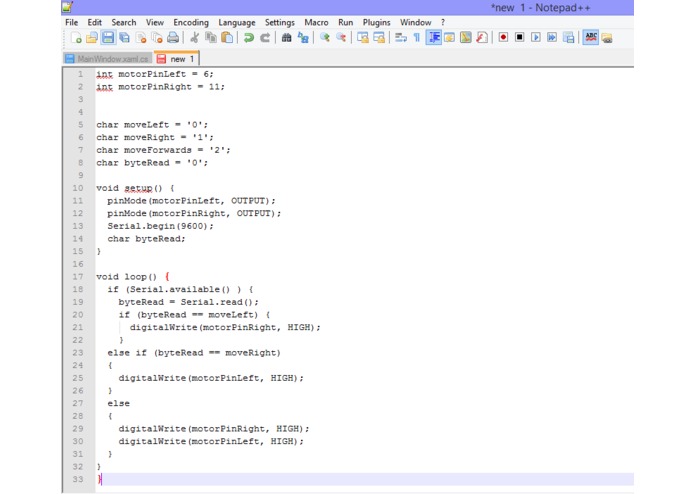695x494 pixels.
Task: Open the Function List icon
Action: coord(482,38)
